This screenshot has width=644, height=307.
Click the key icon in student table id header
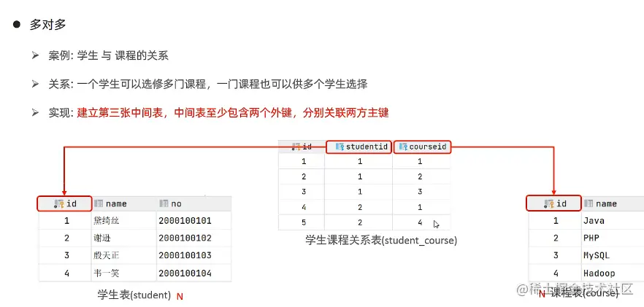[59, 203]
